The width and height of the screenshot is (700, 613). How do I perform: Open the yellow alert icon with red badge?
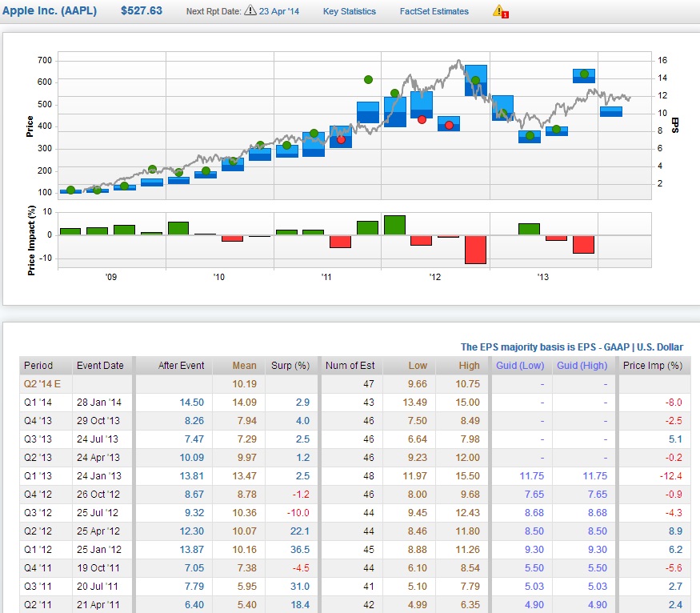coord(499,11)
